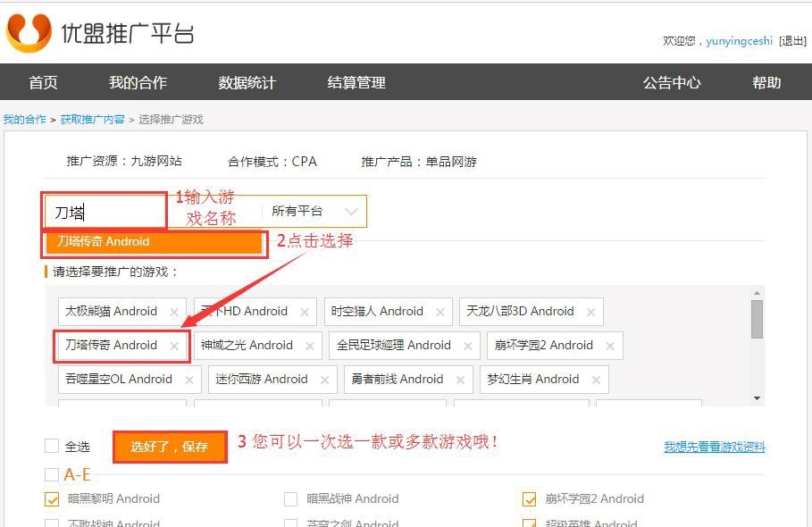Click the 选好了，保存 save button

[170, 447]
